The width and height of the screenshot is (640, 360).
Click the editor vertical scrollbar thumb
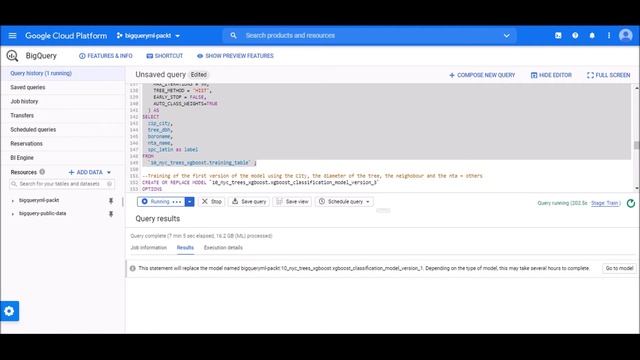(x=636, y=145)
